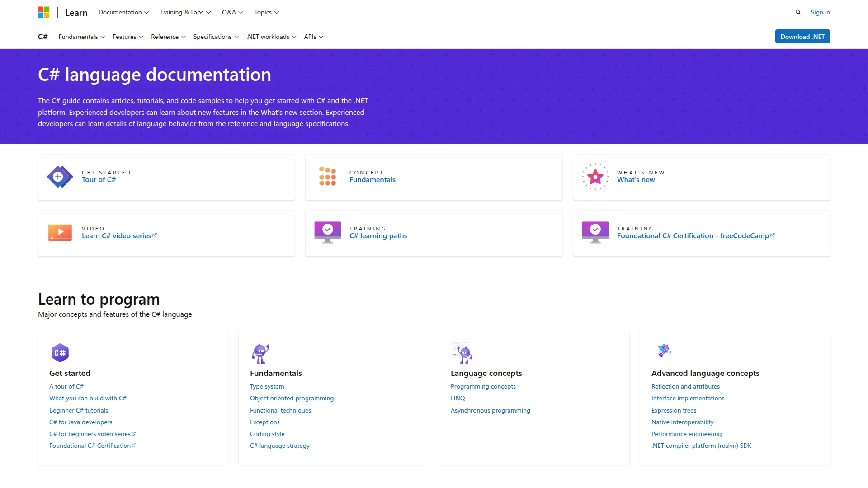Screen dimensions: 868x488
Task: Click the C# hexagon icon above Get started
Action: click(x=60, y=353)
